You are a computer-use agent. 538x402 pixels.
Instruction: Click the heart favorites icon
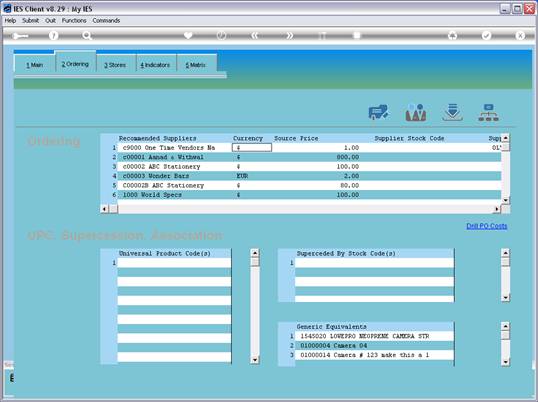point(188,35)
